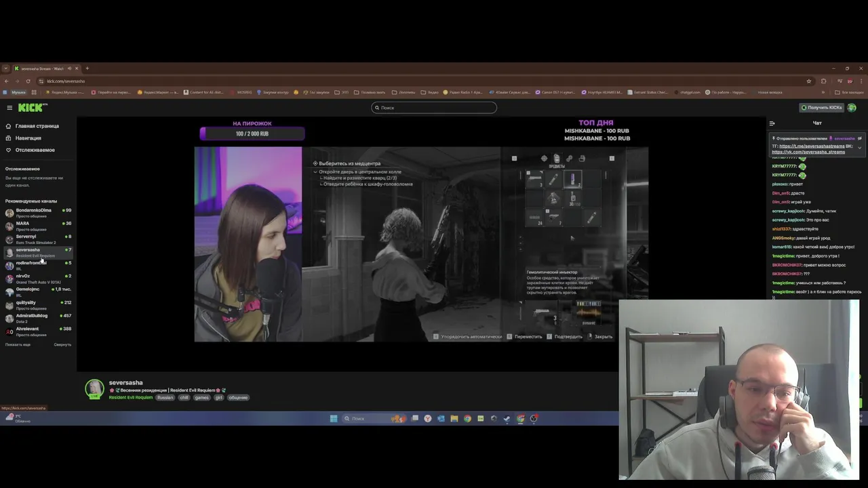
Task: Open the seversasha channel name below video
Action: pyautogui.click(x=125, y=383)
